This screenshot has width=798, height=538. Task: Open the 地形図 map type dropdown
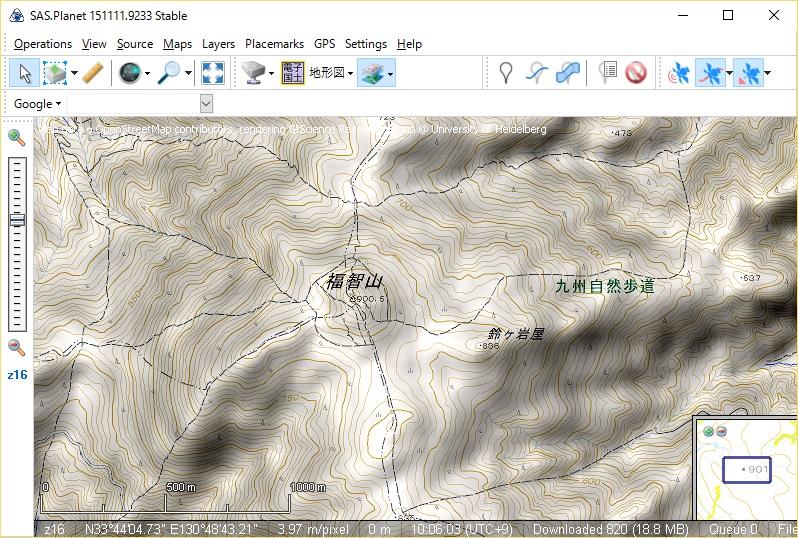(x=331, y=73)
